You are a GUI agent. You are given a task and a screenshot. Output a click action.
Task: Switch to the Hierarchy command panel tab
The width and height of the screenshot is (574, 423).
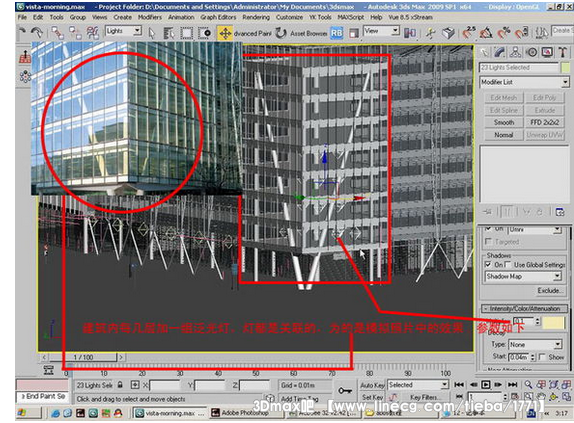pyautogui.click(x=515, y=52)
